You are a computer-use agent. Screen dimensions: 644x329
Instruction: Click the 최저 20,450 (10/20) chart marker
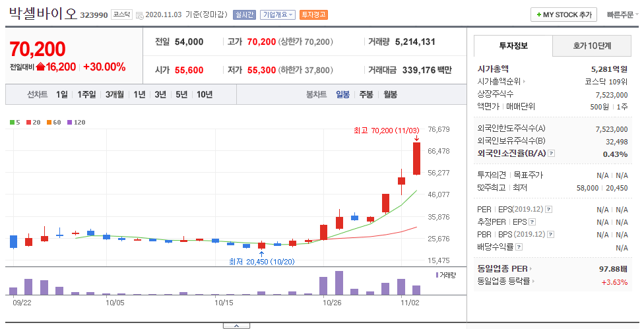pyautogui.click(x=261, y=262)
